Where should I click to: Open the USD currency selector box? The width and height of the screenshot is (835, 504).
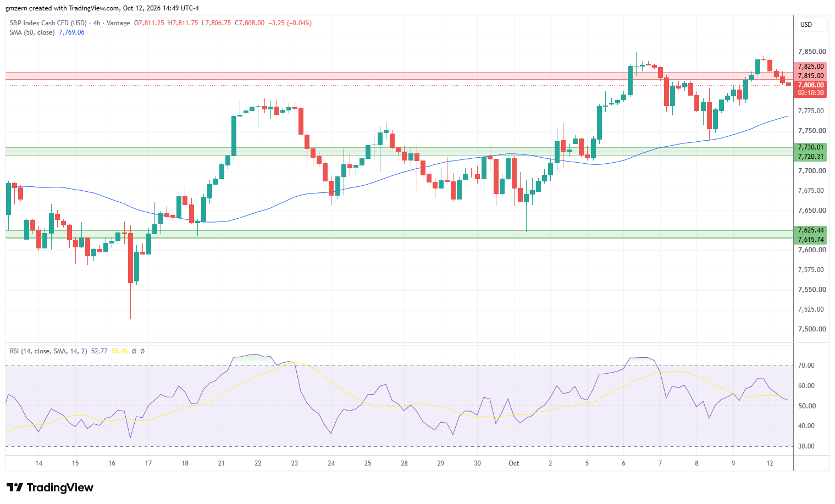[x=811, y=25]
